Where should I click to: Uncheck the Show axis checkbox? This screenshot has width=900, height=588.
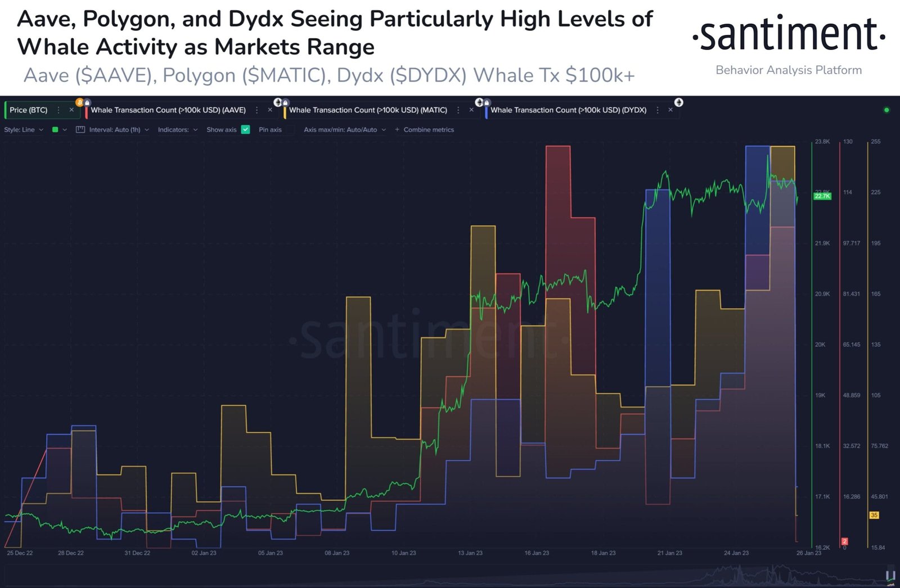tap(245, 129)
